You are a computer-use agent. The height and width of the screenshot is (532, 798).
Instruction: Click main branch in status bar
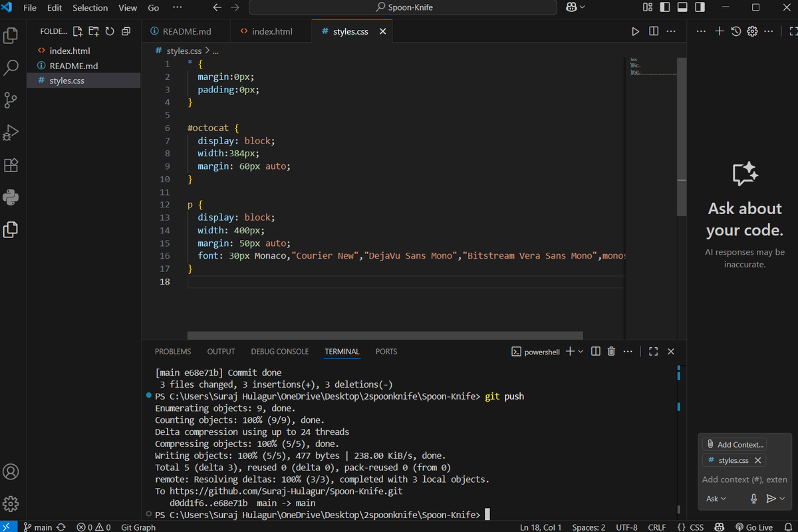(37, 527)
